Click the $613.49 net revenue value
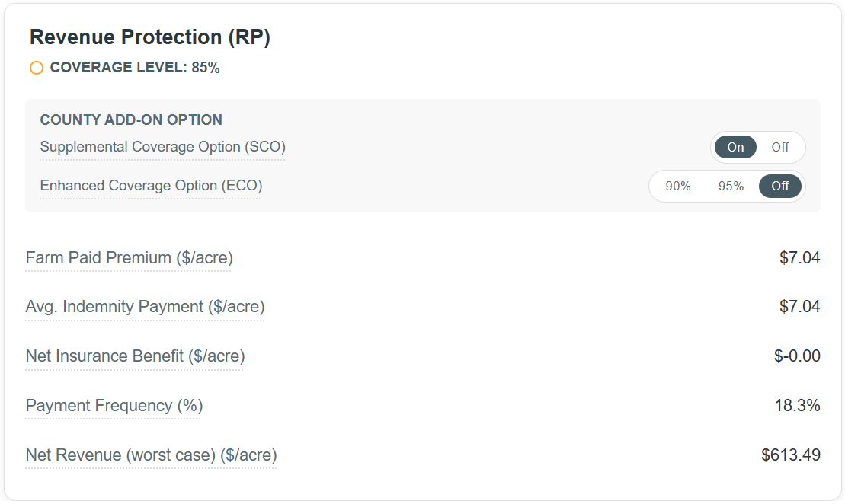The width and height of the screenshot is (845, 504). [x=790, y=455]
